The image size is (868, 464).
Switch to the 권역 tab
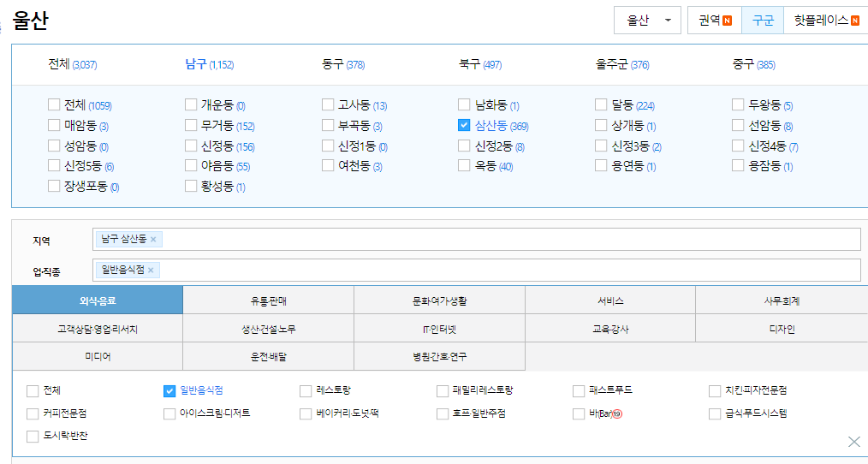tap(715, 21)
